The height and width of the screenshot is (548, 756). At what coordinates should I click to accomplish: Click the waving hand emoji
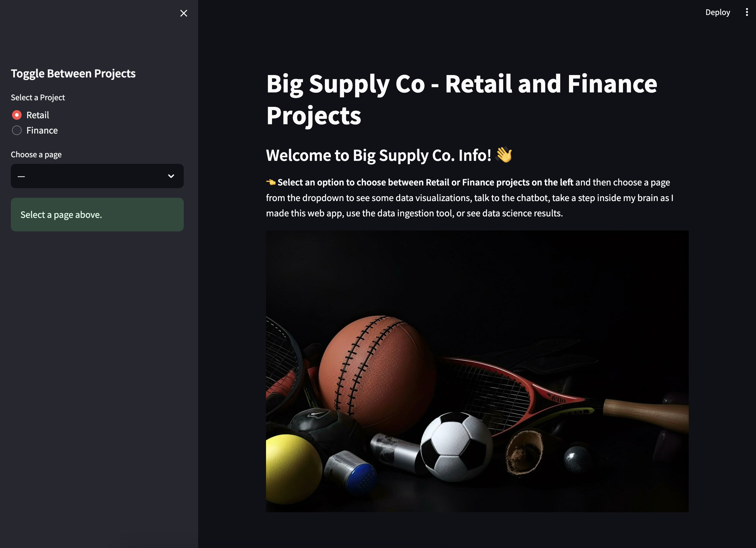504,155
